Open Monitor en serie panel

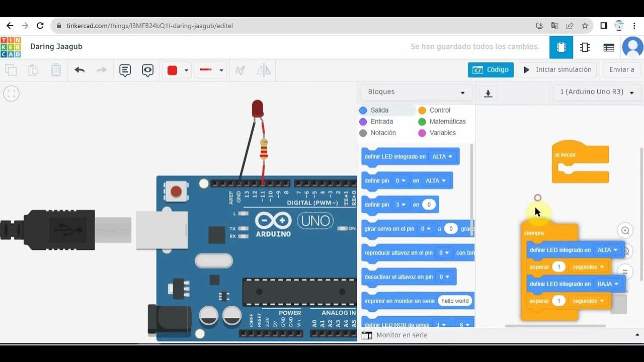pos(395,335)
